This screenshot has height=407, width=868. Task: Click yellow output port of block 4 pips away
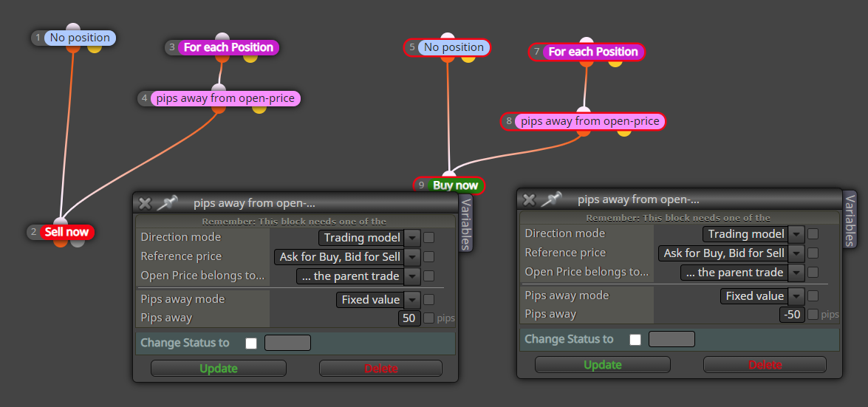[x=259, y=109]
